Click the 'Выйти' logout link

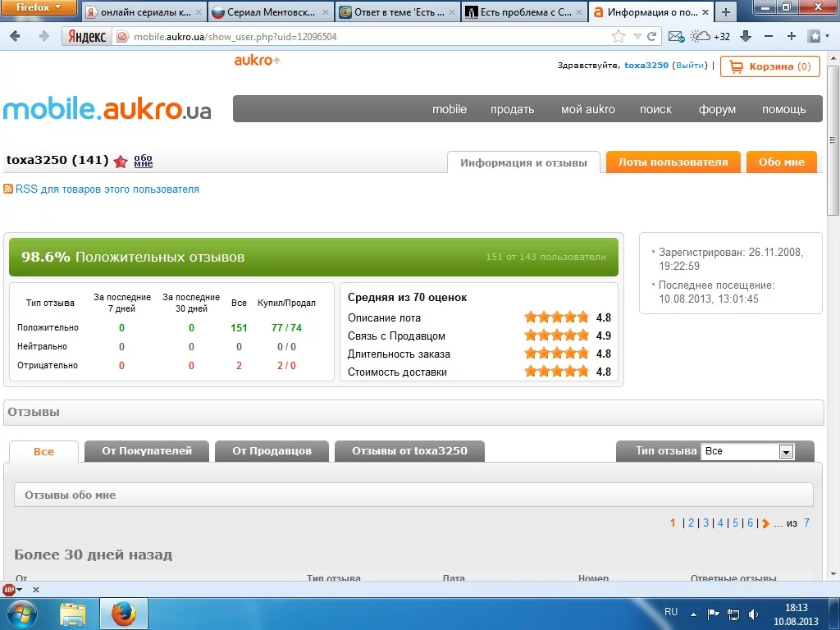point(689,66)
